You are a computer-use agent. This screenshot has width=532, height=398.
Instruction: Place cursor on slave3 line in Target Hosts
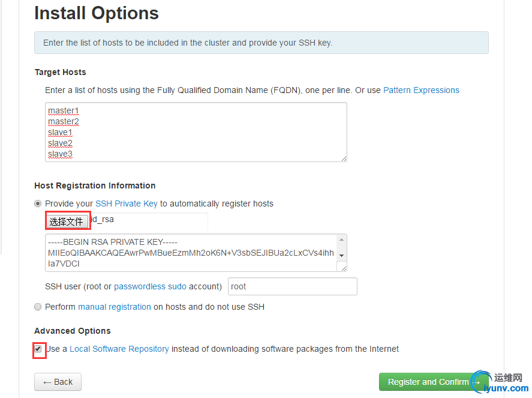click(61, 154)
